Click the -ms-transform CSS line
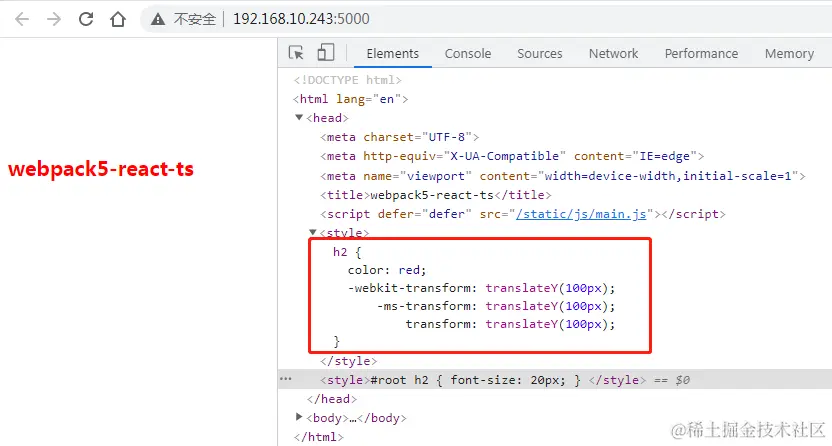This screenshot has height=446, width=832. 496,306
